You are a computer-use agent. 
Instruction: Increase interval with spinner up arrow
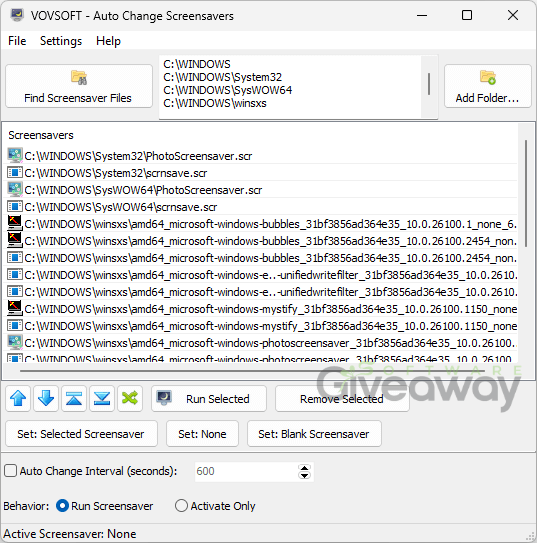pyautogui.click(x=304, y=468)
